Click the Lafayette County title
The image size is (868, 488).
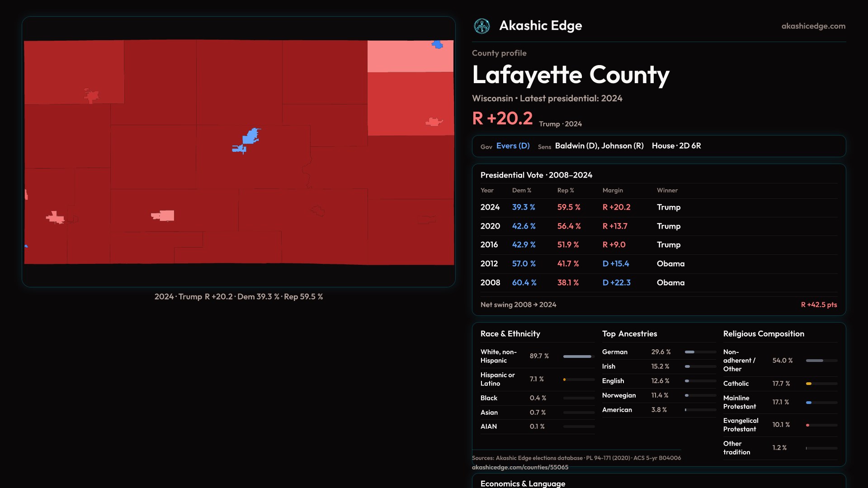click(x=571, y=75)
